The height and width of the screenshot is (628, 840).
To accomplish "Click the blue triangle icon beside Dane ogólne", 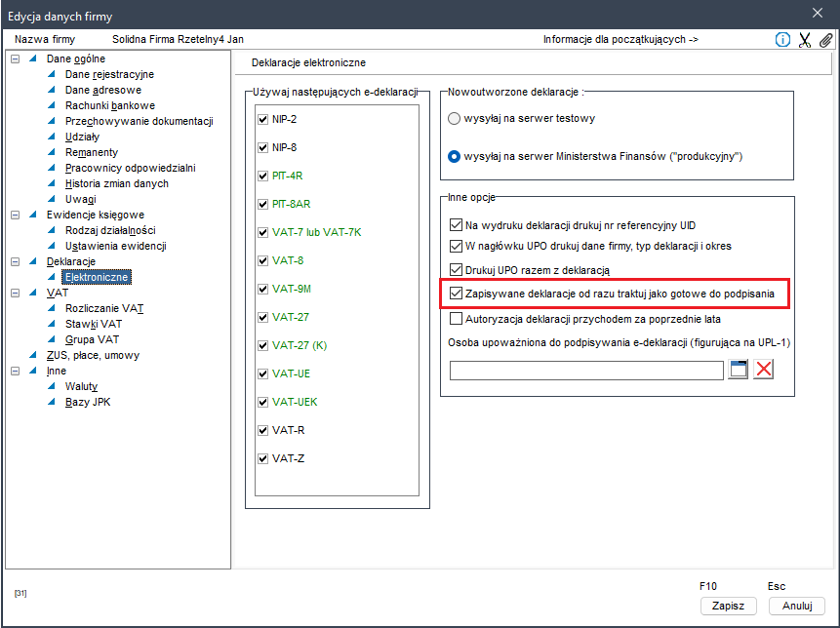I will coord(33,59).
